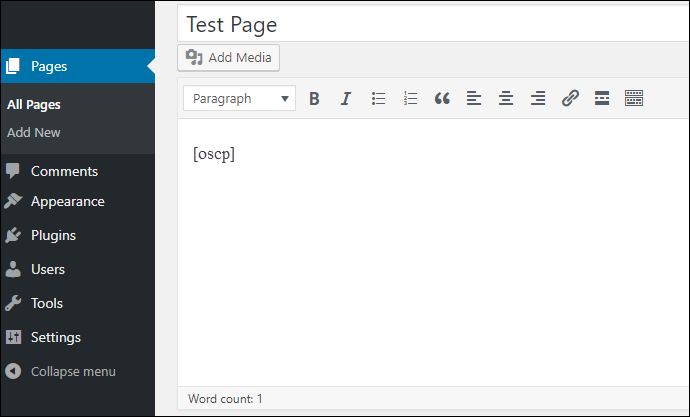Go to All Pages
Viewport: 690px width, 417px height.
(34, 105)
